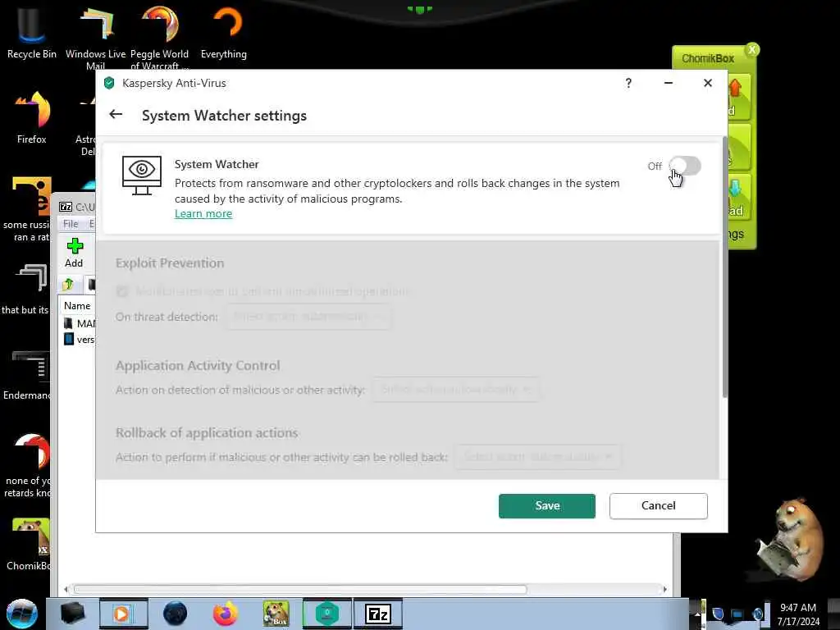
Task: Open the Windows Start menu orb
Action: (x=22, y=614)
